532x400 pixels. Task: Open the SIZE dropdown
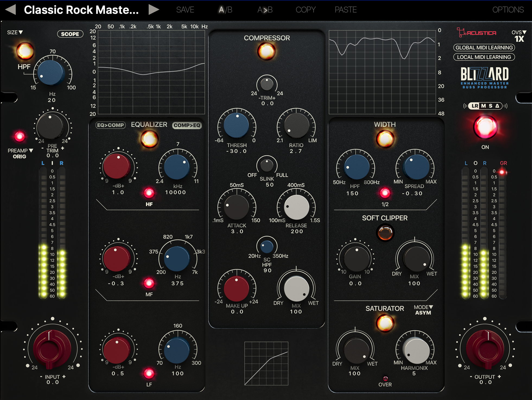(15, 33)
